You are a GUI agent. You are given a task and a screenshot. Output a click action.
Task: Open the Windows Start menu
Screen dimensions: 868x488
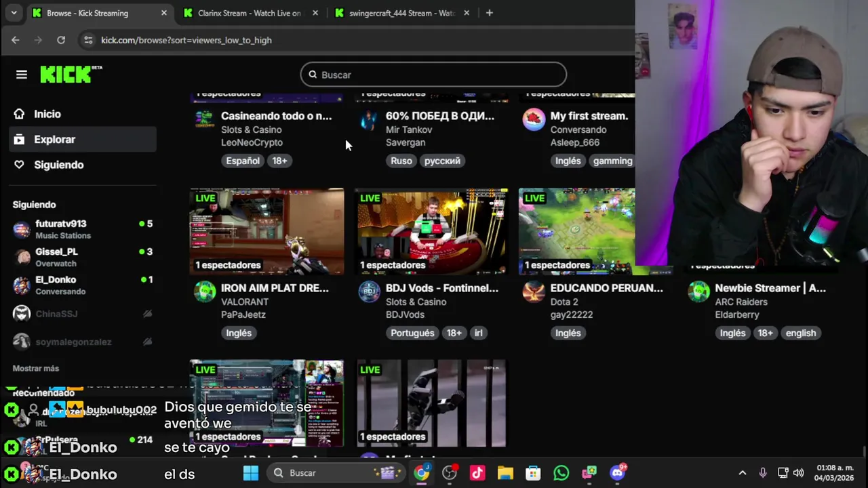(x=251, y=473)
